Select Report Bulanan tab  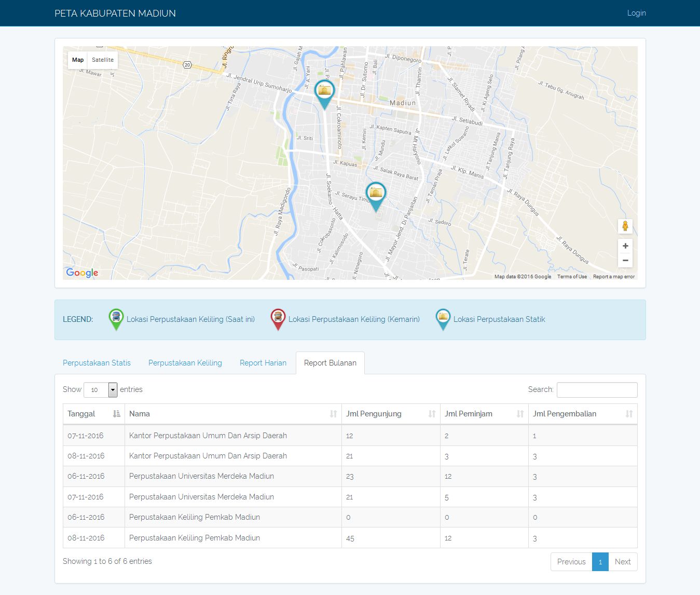pos(330,363)
